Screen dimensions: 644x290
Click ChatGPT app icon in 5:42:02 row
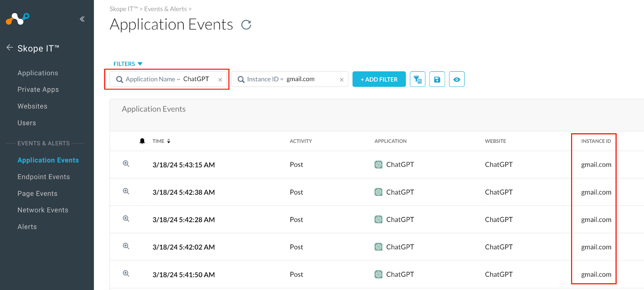(x=378, y=247)
